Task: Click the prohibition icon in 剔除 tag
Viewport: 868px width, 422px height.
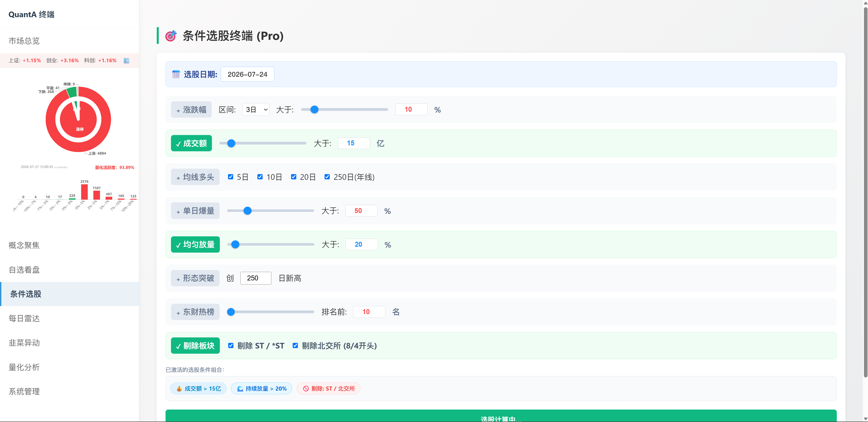Action: click(306, 389)
